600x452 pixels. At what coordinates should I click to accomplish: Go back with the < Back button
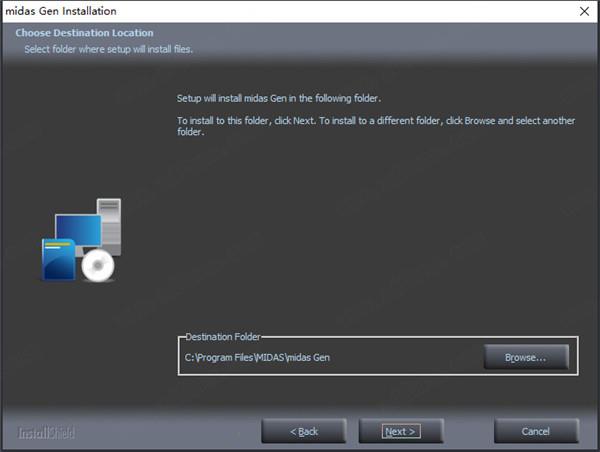point(304,431)
